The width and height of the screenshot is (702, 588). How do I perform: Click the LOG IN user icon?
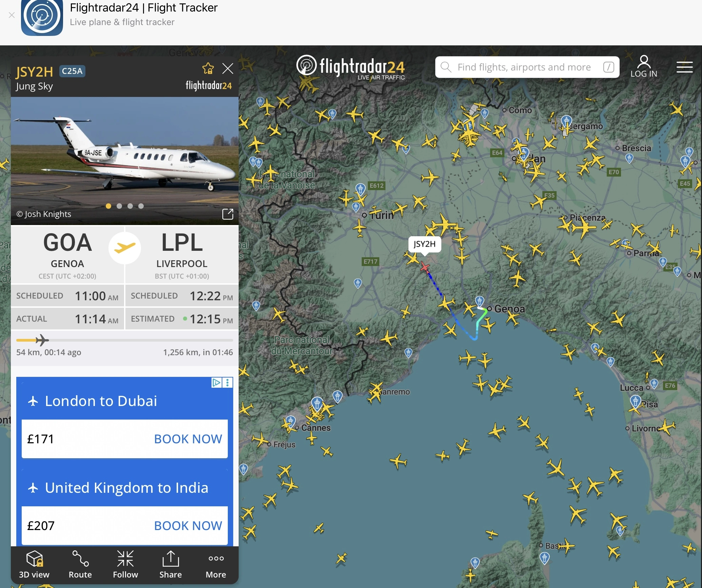tap(643, 67)
